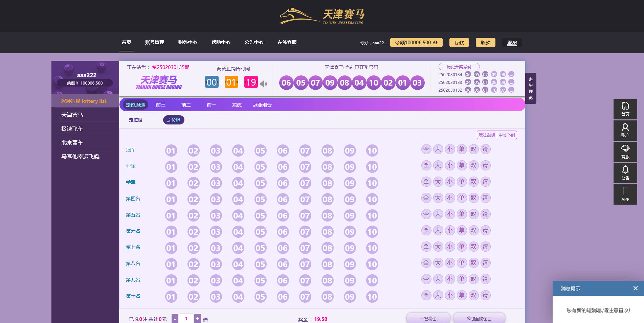The image size is (644, 323).
Task: Click the 存款 deposit button
Action: 459,43
